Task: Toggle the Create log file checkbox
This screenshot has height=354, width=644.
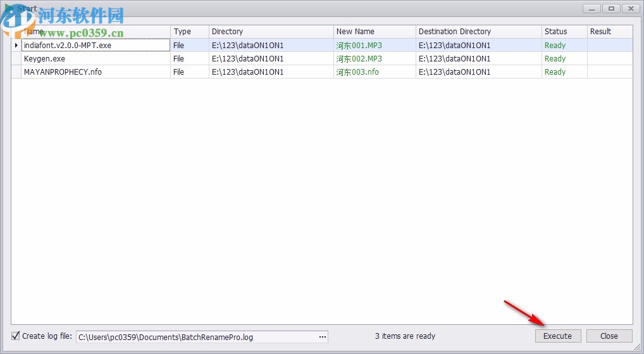Action: tap(16, 336)
